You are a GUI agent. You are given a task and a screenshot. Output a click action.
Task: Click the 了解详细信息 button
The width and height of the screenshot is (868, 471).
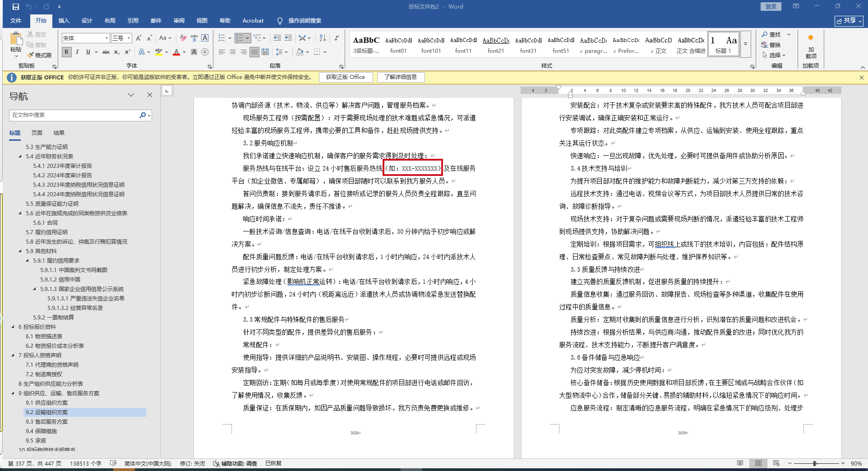(x=401, y=77)
